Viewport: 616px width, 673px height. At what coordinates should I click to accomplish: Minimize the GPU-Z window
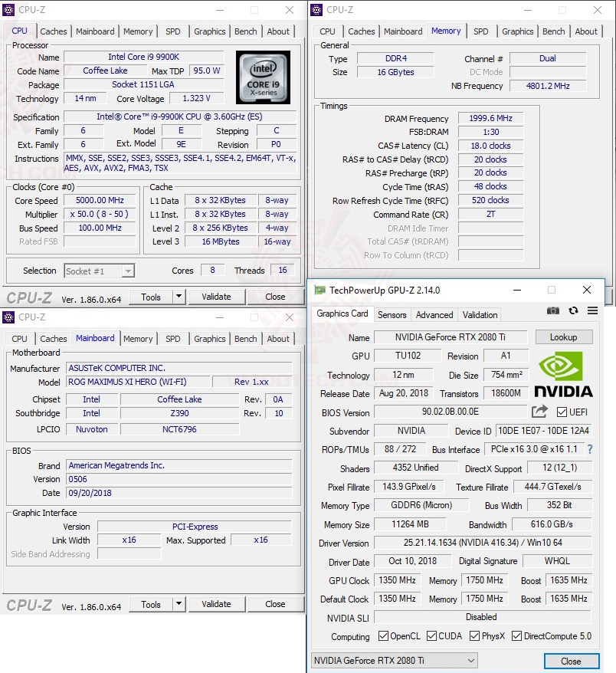tap(517, 291)
